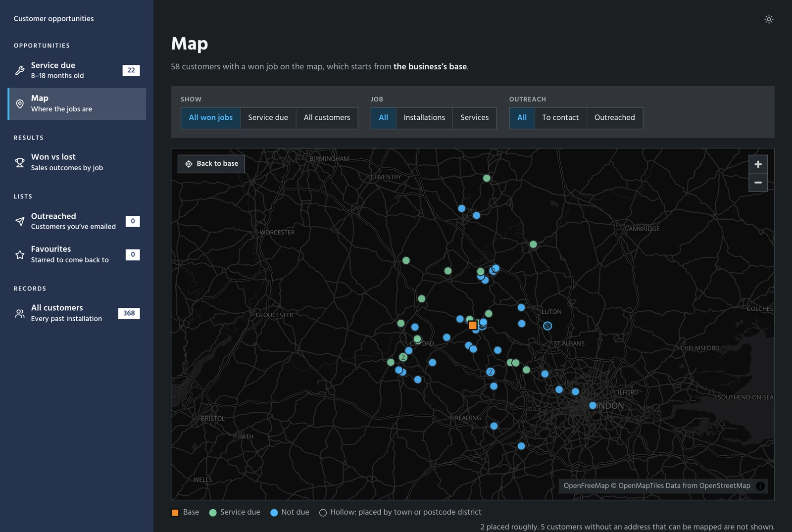Zoom out the map with minus button
This screenshot has width=792, height=532.
[x=758, y=183]
